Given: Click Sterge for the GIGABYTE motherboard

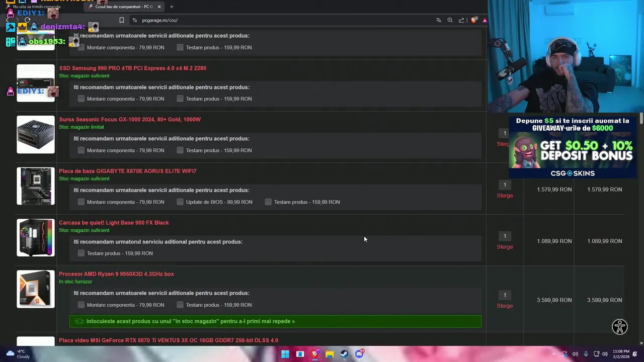Looking at the screenshot, I should click(505, 196).
